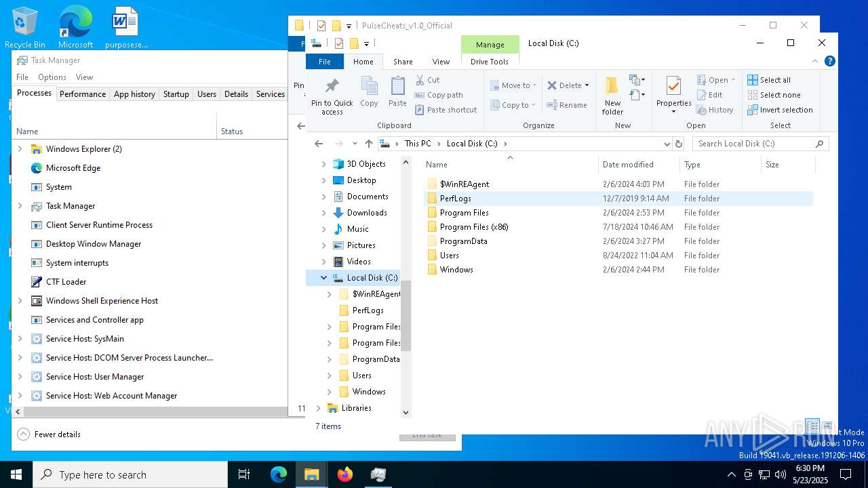Click the Edit ribbon button
868x488 pixels.
click(x=709, y=95)
